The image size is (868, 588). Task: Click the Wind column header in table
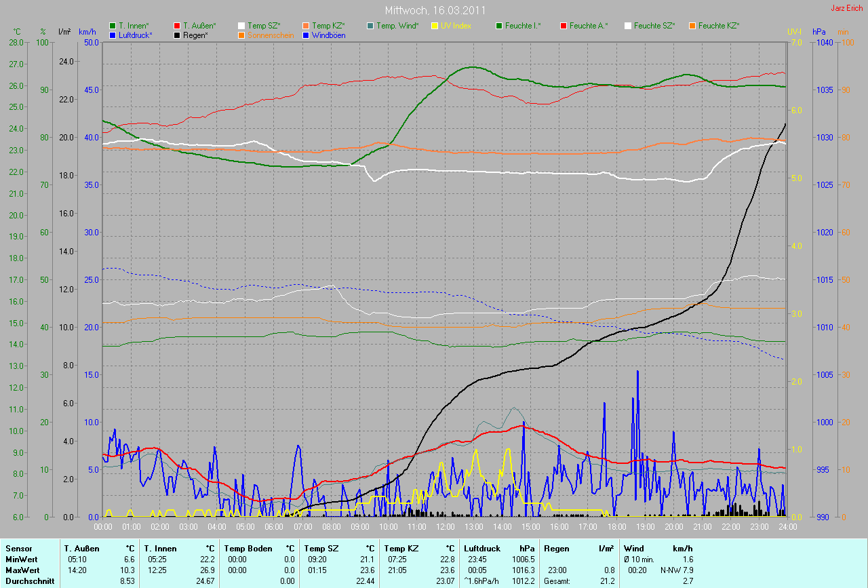pos(633,548)
